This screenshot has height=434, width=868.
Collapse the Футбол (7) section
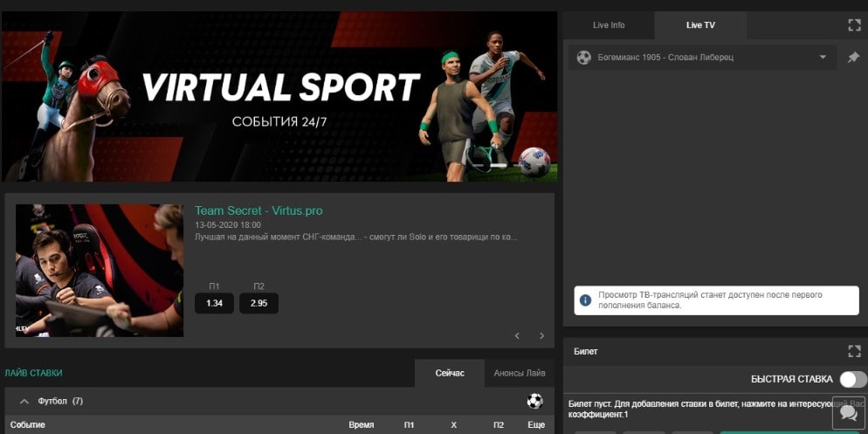pyautogui.click(x=23, y=401)
